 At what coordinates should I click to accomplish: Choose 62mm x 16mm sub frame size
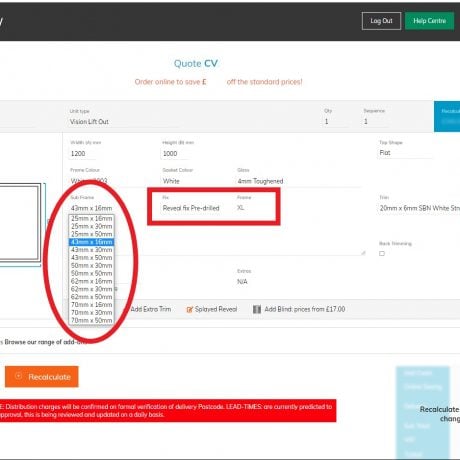click(x=91, y=281)
